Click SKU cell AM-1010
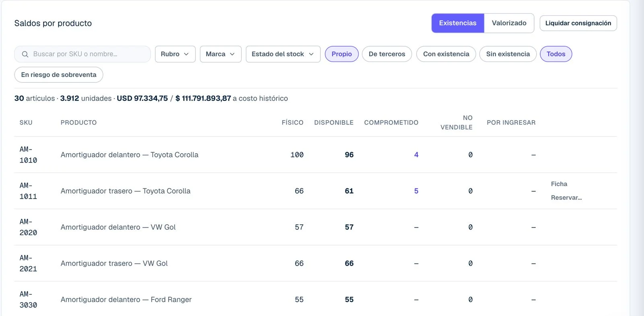 click(x=28, y=155)
